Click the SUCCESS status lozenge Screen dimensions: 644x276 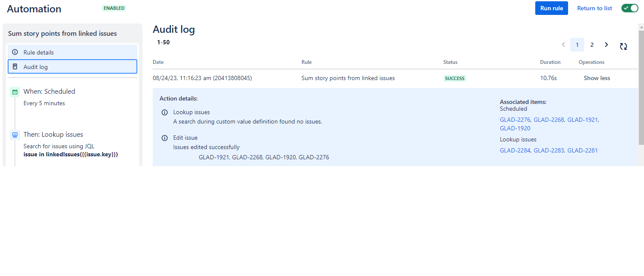[455, 78]
